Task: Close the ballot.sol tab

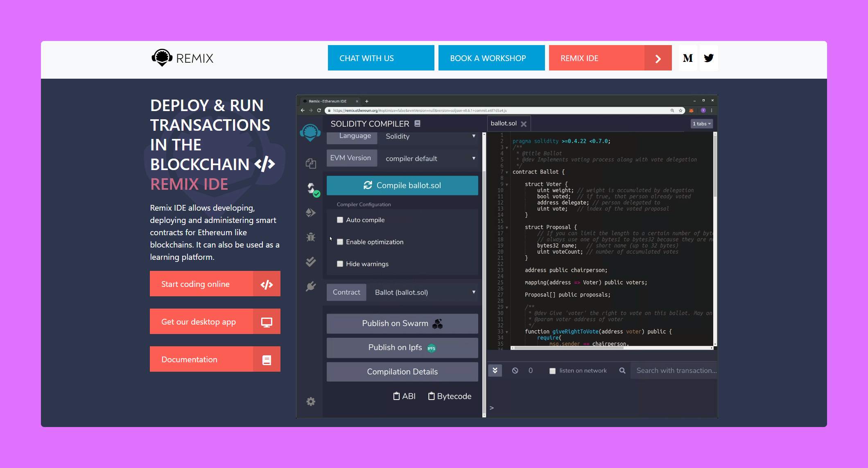Action: (524, 124)
